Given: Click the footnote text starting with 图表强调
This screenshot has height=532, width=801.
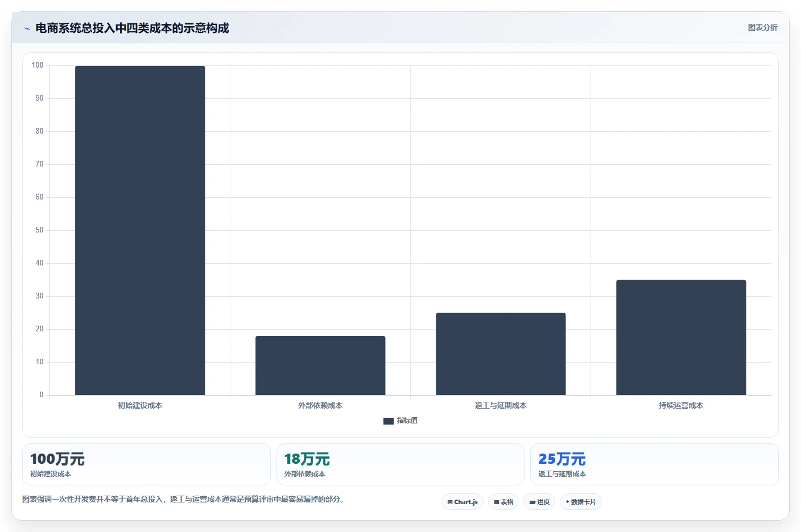Looking at the screenshot, I should pyautogui.click(x=183, y=500).
